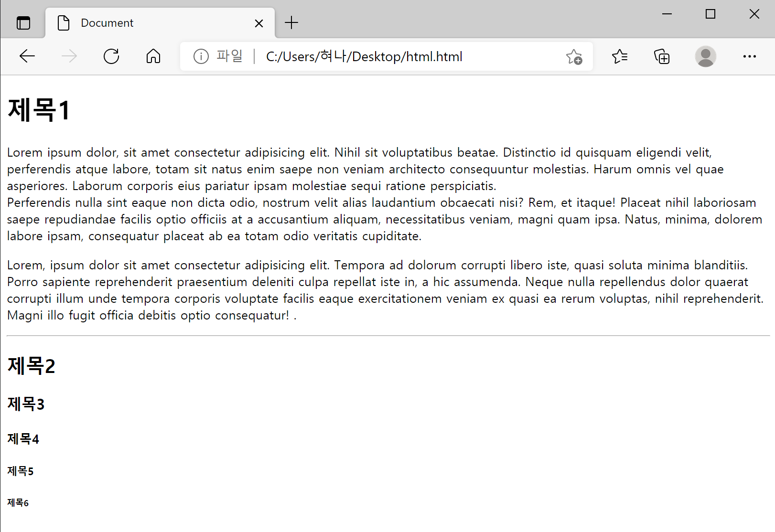This screenshot has height=532, width=775.
Task: Add this page to favorites
Action: (574, 56)
